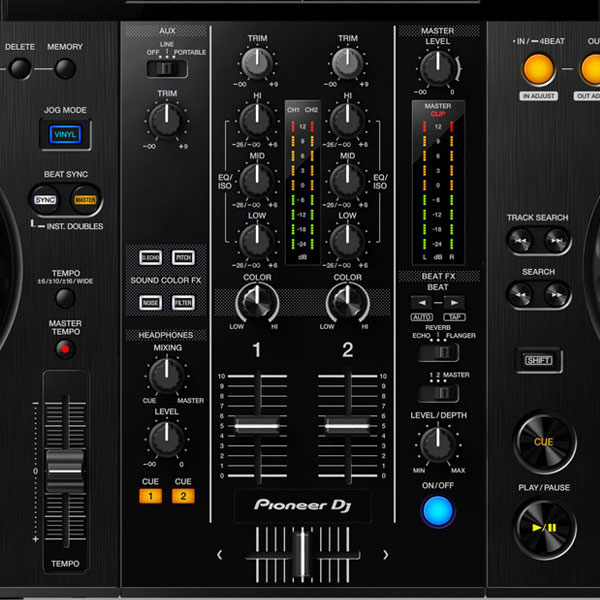Image resolution: width=600 pixels, height=600 pixels.
Task: Click the loop IN / 4BEAT button
Action: click(538, 69)
